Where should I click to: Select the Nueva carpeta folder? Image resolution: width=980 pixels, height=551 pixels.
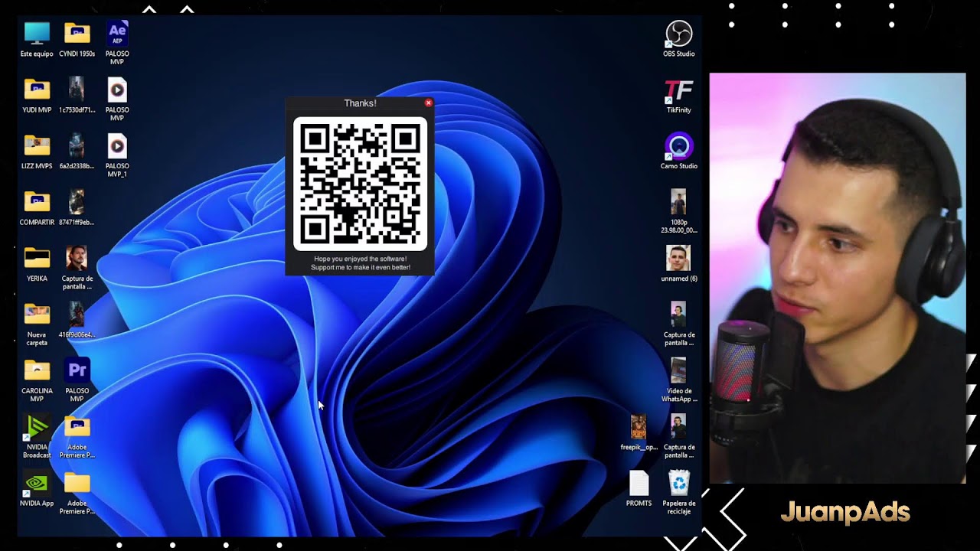[x=37, y=324]
